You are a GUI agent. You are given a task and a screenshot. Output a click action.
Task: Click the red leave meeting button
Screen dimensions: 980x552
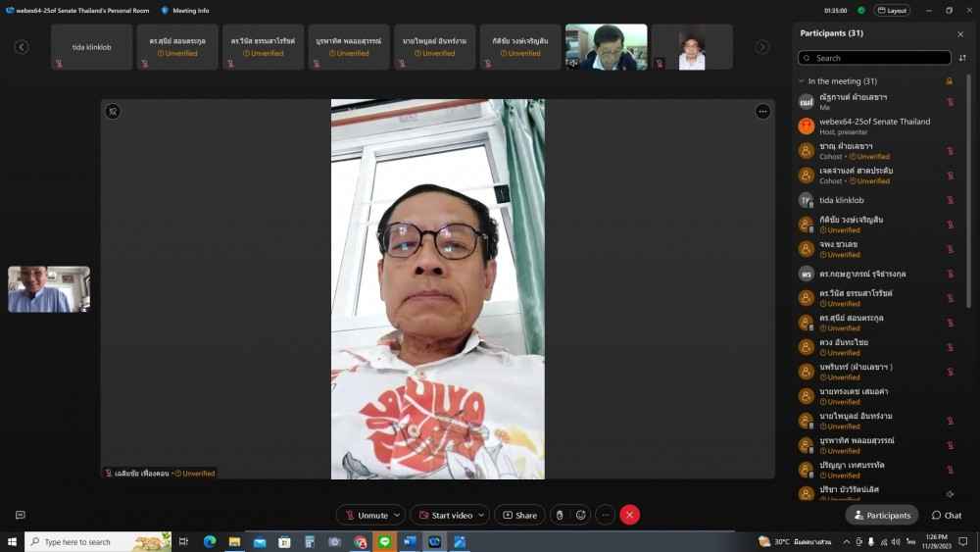coord(630,515)
